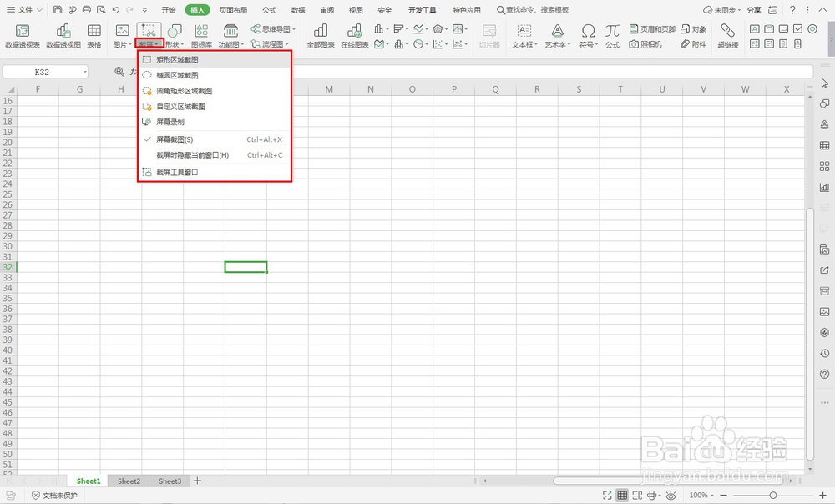Click the zoom magnifier icon beside formula bar
Image resolution: width=835 pixels, height=504 pixels.
tap(119, 71)
